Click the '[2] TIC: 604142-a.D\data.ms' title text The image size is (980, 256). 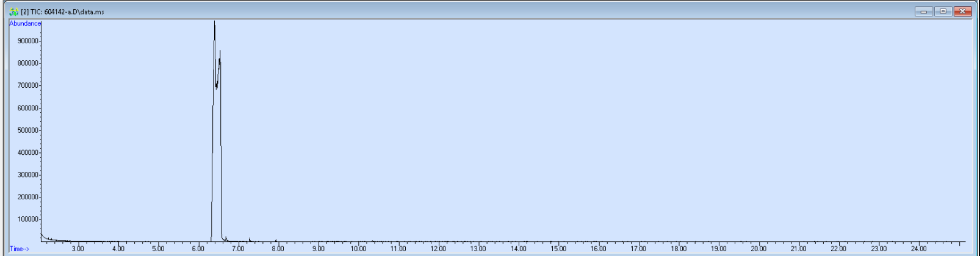point(62,12)
